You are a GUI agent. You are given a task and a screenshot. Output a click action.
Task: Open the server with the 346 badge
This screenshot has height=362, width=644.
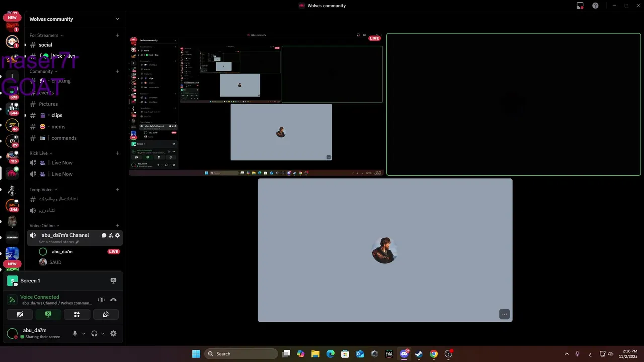point(12,205)
